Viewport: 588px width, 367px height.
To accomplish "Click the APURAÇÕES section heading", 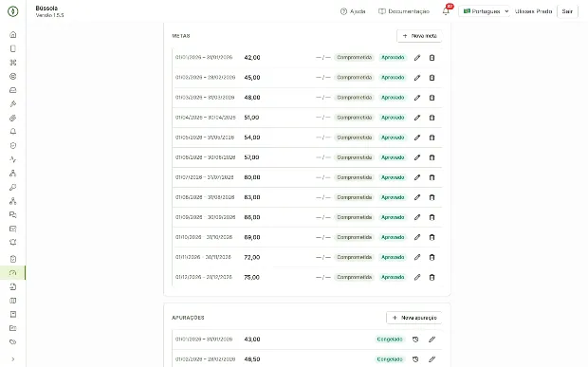I will pos(188,318).
